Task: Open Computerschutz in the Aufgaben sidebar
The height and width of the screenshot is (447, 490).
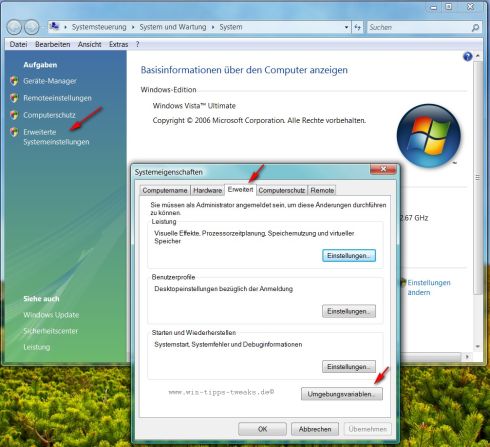Action: 49,115
